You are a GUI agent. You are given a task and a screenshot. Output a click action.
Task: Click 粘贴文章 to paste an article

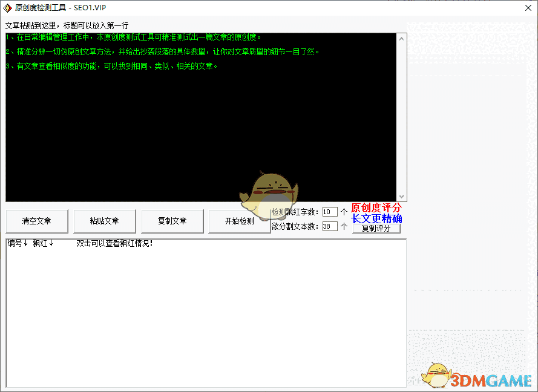pyautogui.click(x=104, y=221)
